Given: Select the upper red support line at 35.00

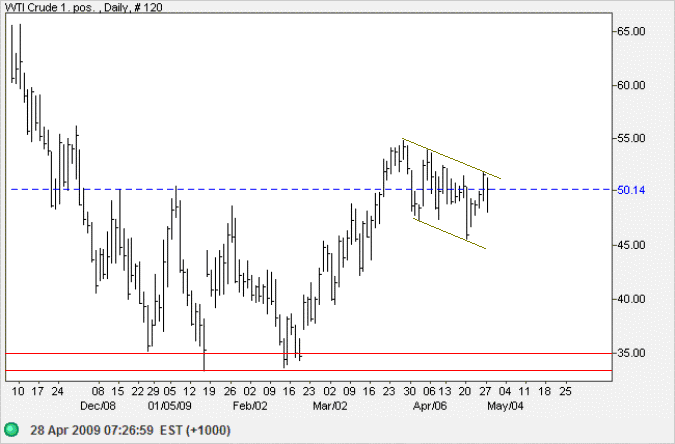Looking at the screenshot, I should (x=308, y=354).
